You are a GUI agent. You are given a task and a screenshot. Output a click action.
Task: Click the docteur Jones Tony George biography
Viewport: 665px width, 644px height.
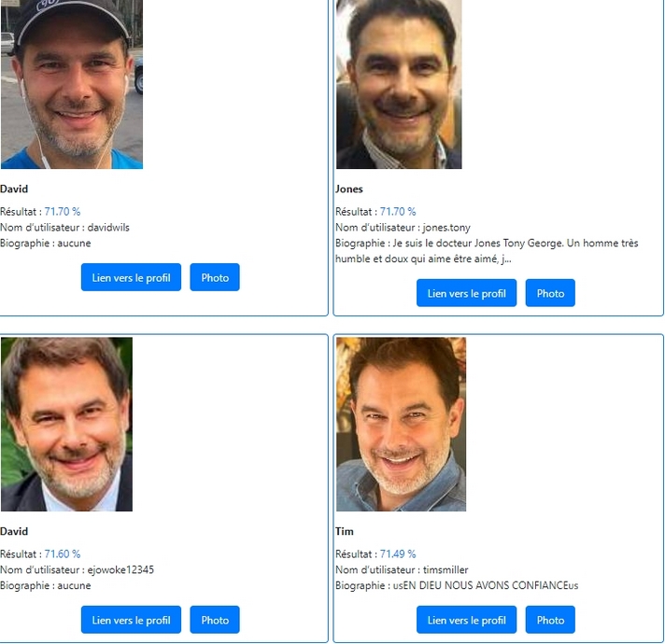487,251
